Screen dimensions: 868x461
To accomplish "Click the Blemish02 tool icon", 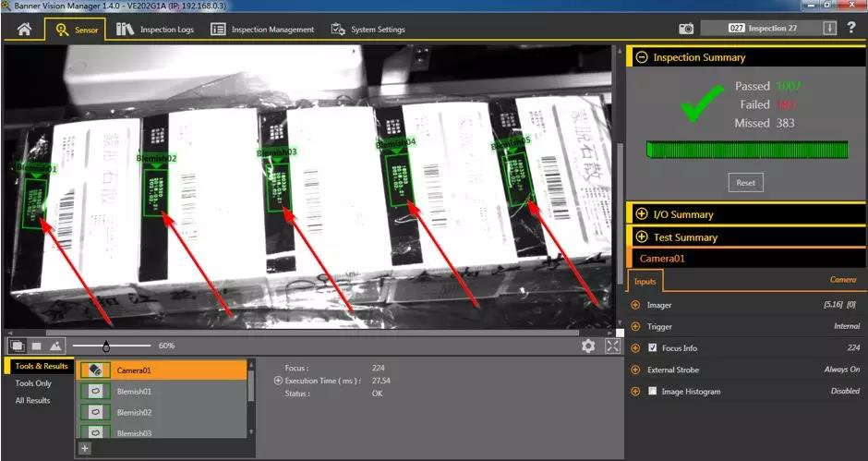I will [x=95, y=412].
